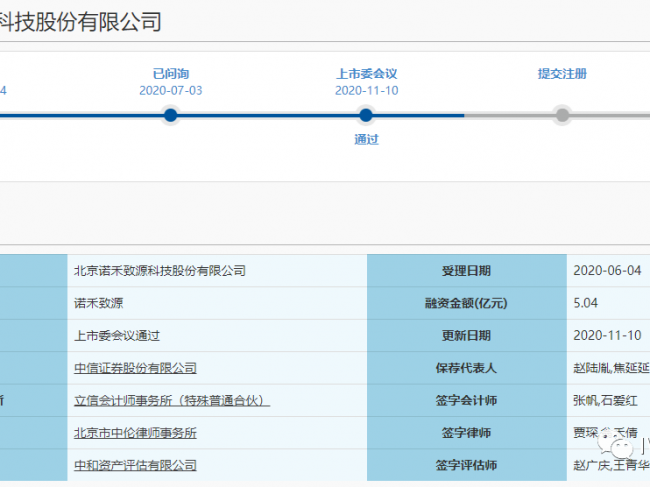Click the 通过 result under timeline

pos(366,139)
